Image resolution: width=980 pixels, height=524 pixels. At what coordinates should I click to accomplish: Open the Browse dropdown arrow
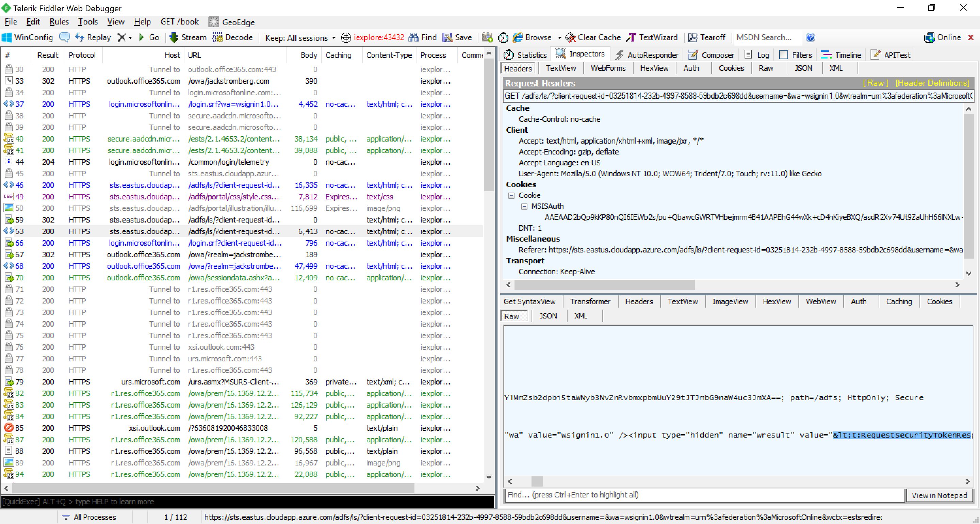[560, 37]
